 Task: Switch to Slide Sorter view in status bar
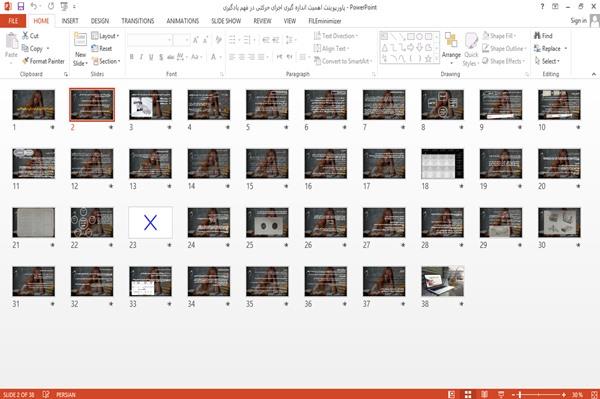[x=468, y=394]
